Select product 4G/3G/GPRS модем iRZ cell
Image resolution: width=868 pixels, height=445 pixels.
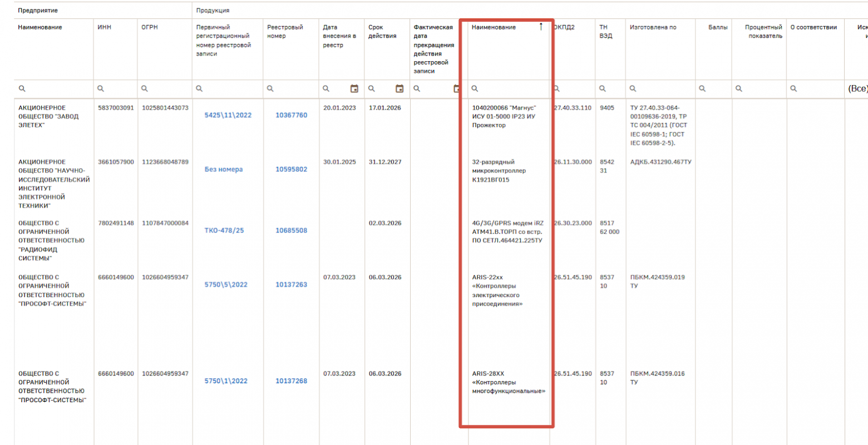pyautogui.click(x=508, y=232)
